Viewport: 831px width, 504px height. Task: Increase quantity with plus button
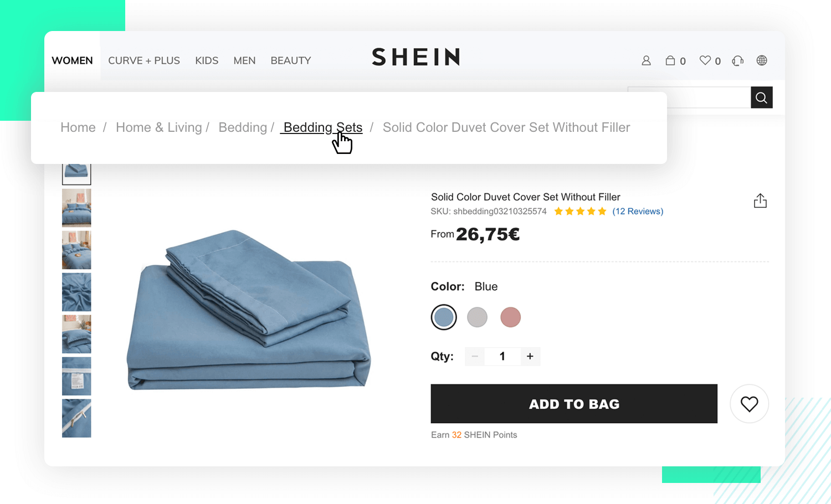pos(530,356)
